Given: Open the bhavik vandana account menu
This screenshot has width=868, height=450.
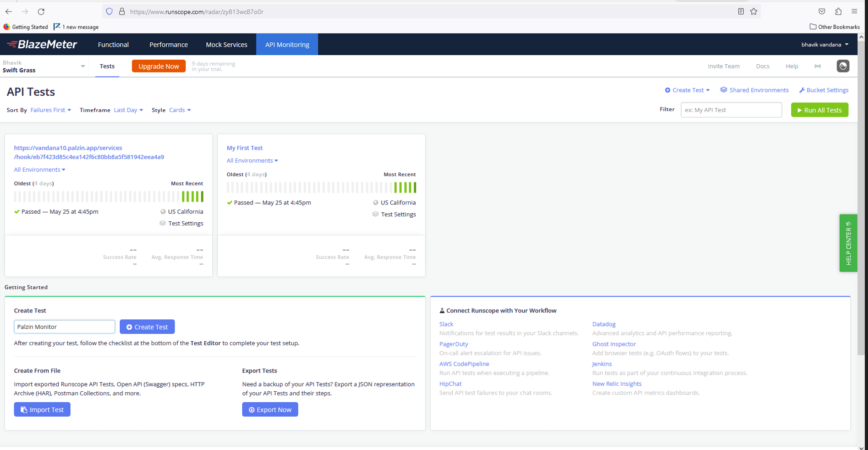Looking at the screenshot, I should (825, 45).
